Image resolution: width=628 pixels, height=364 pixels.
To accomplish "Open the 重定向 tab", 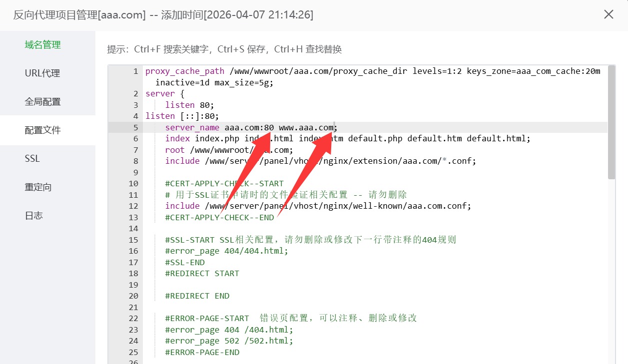I will 38,186.
